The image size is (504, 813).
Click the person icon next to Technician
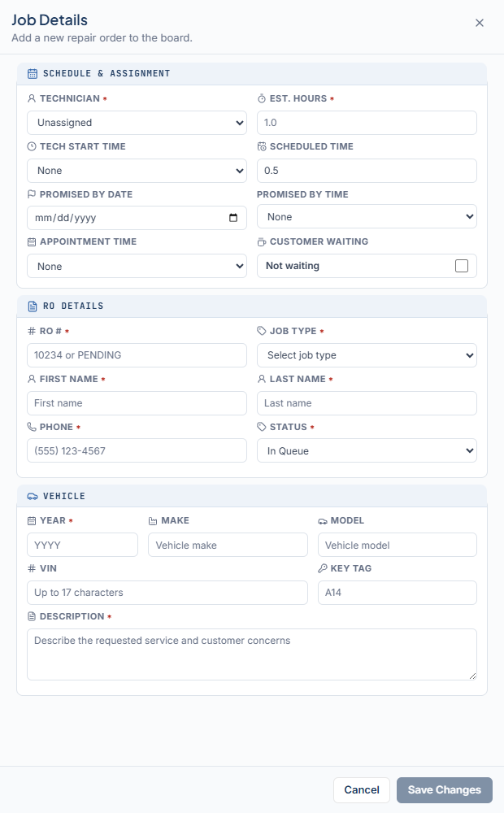32,98
